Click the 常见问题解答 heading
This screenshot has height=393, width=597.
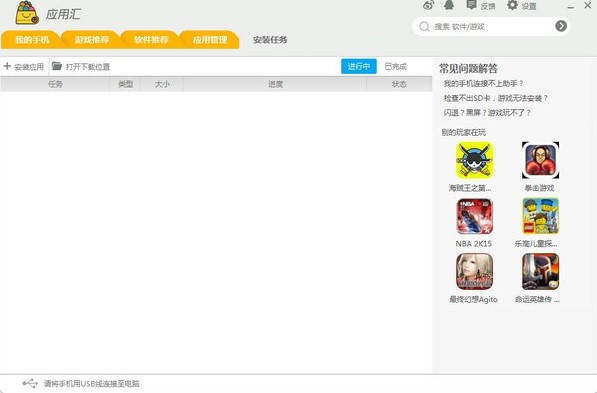tap(468, 69)
